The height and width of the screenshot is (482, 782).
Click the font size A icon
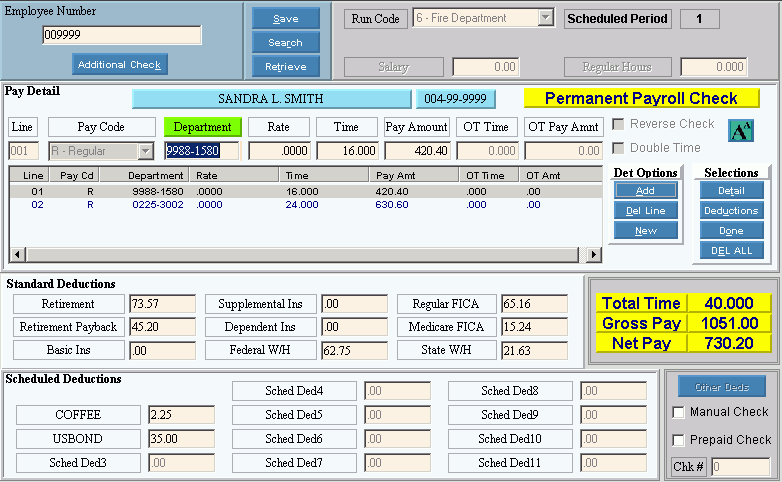point(740,132)
